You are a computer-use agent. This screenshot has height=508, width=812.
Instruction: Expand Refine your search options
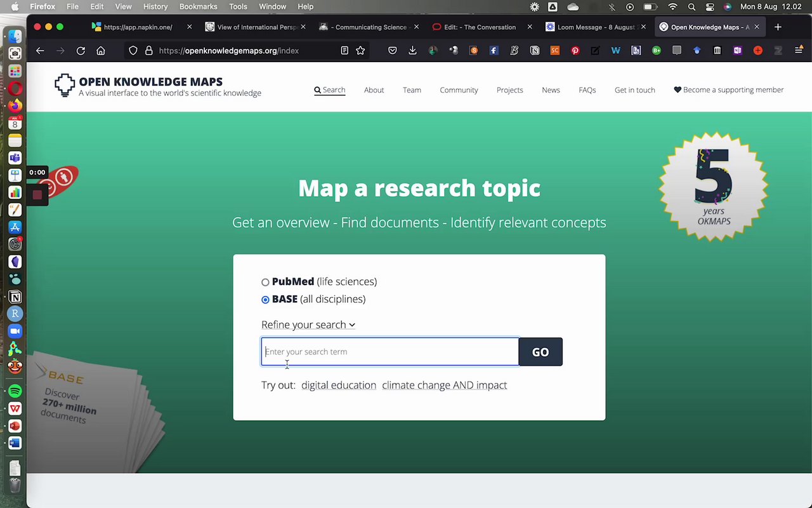click(308, 324)
